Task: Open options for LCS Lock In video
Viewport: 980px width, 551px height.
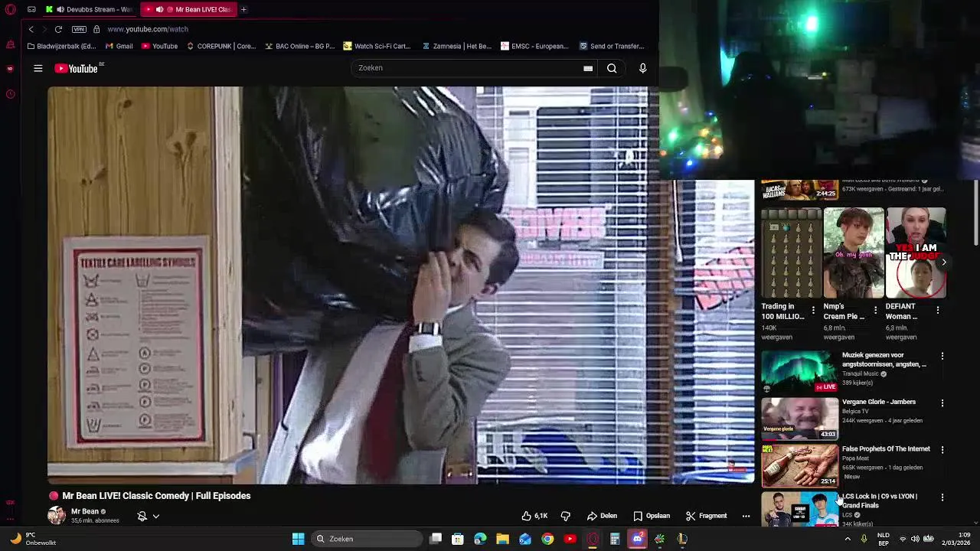Action: 942,497
